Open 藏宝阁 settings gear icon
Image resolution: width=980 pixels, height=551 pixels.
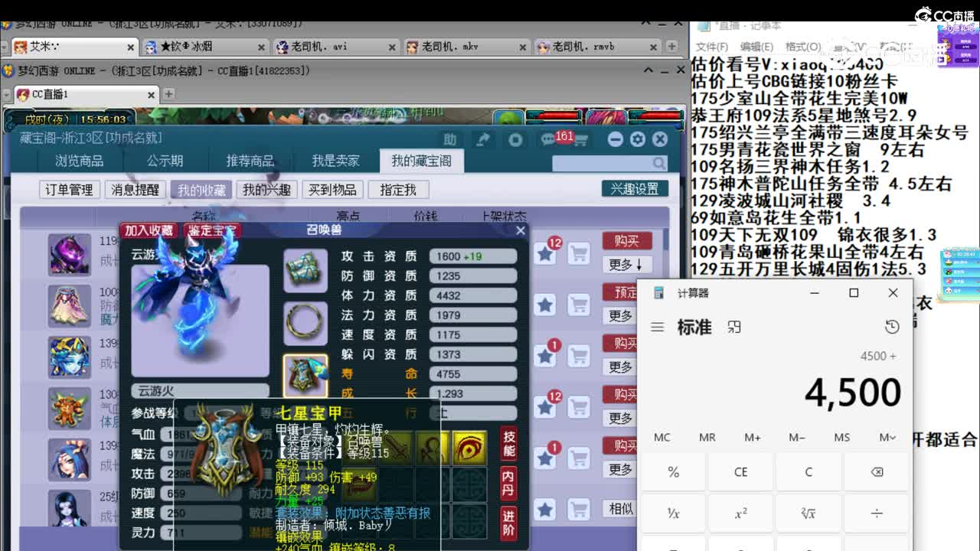pyautogui.click(x=637, y=139)
